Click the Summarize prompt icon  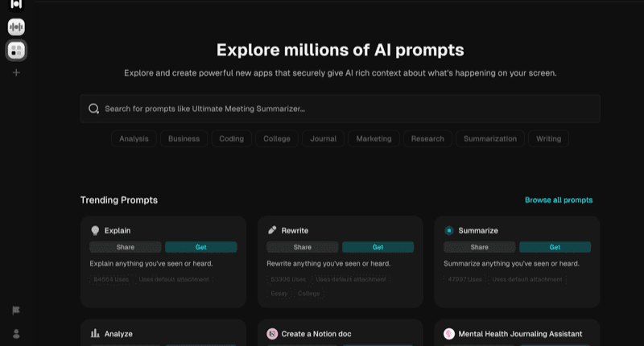[449, 230]
